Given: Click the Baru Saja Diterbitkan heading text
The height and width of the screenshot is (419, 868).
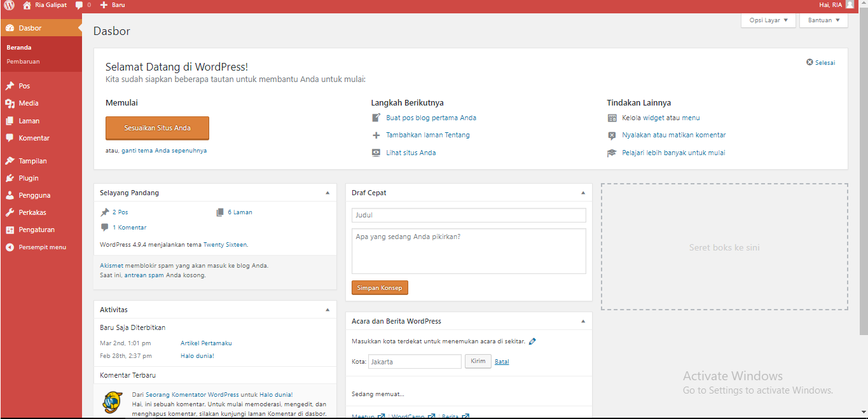Looking at the screenshot, I should (132, 327).
